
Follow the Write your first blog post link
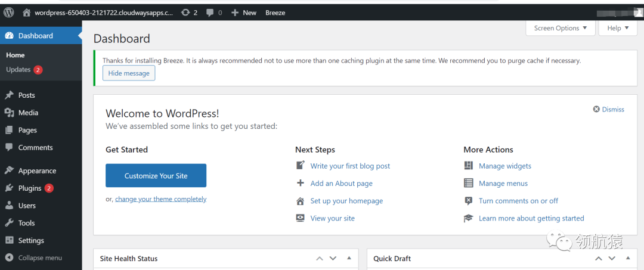click(350, 166)
